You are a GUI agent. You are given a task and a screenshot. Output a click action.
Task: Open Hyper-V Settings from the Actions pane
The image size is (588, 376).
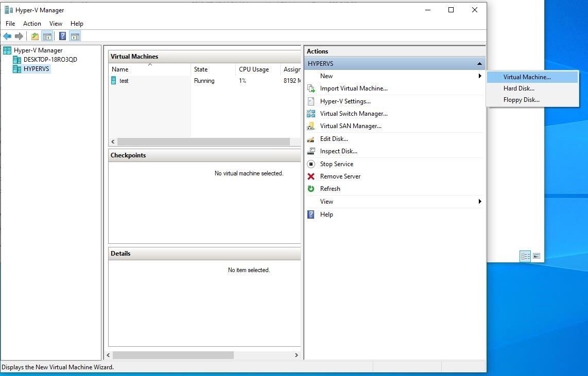[346, 101]
